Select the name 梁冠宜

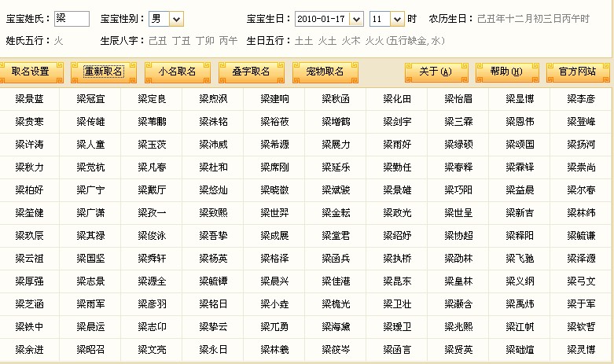click(91, 99)
